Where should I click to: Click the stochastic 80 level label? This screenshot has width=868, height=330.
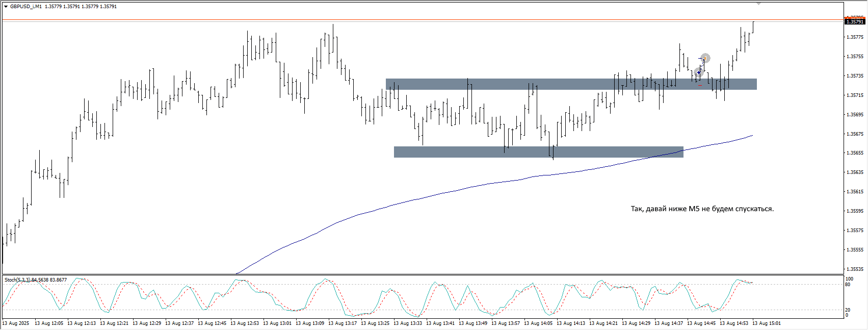848,285
